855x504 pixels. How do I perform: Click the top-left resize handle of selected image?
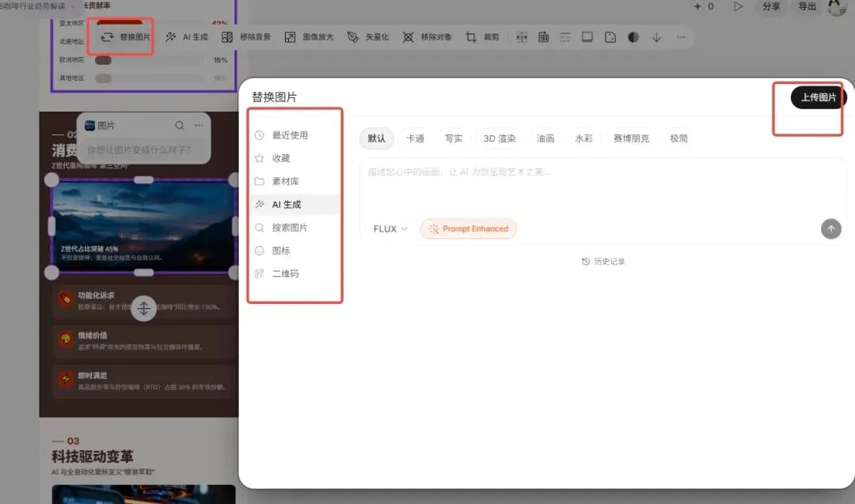51,180
